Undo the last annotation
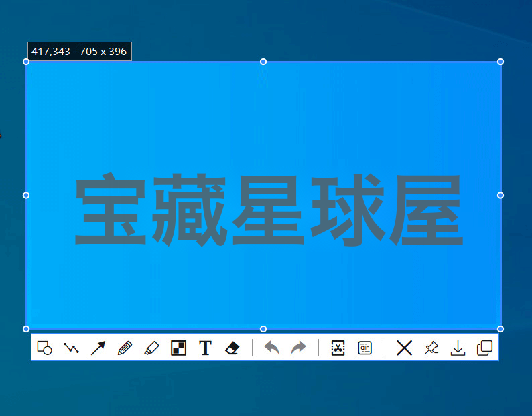 [272, 348]
